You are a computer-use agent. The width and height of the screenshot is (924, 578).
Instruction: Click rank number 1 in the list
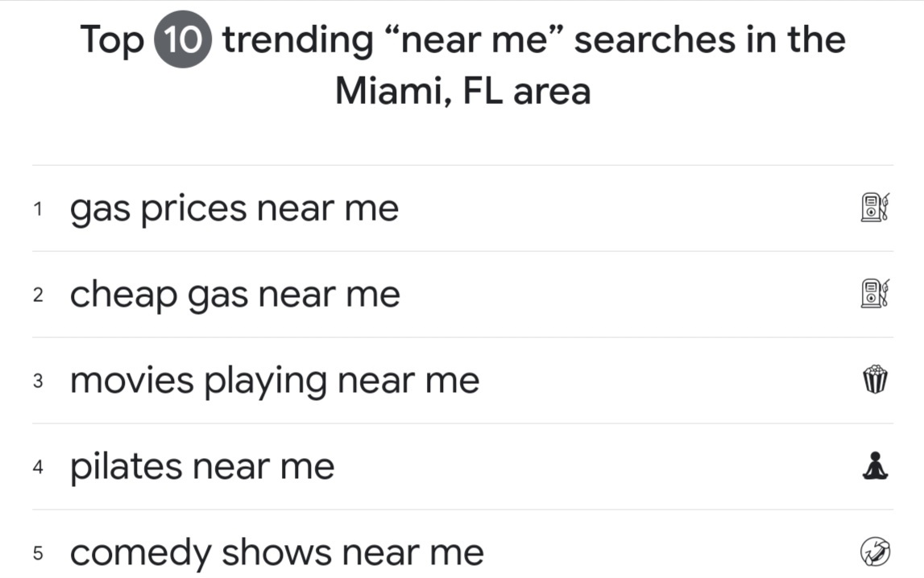[39, 209]
